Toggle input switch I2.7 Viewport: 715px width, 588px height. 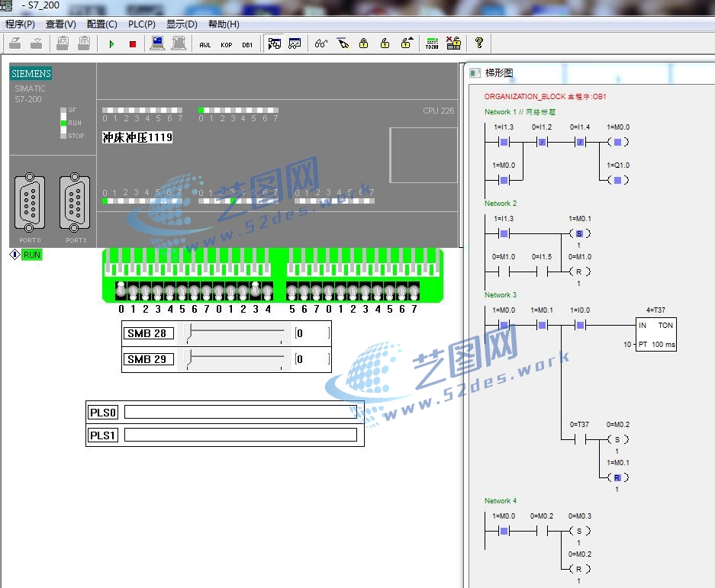pyautogui.click(x=414, y=292)
